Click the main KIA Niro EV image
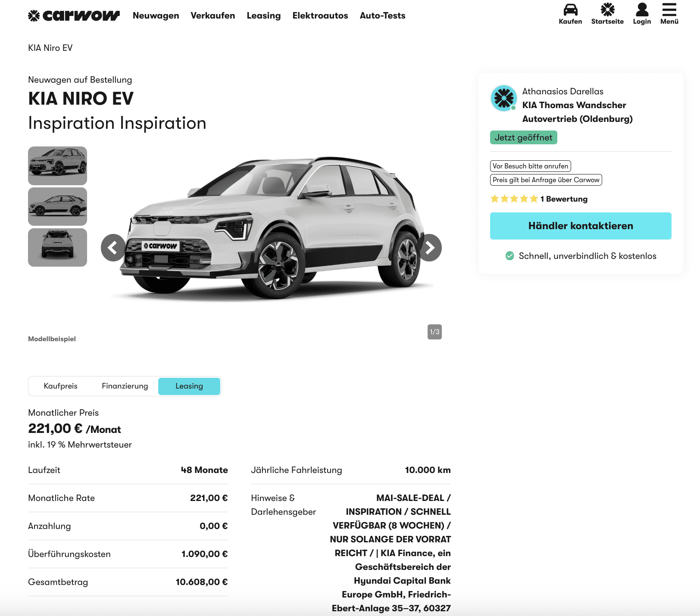Viewport: 700px width, 616px height. tap(272, 228)
